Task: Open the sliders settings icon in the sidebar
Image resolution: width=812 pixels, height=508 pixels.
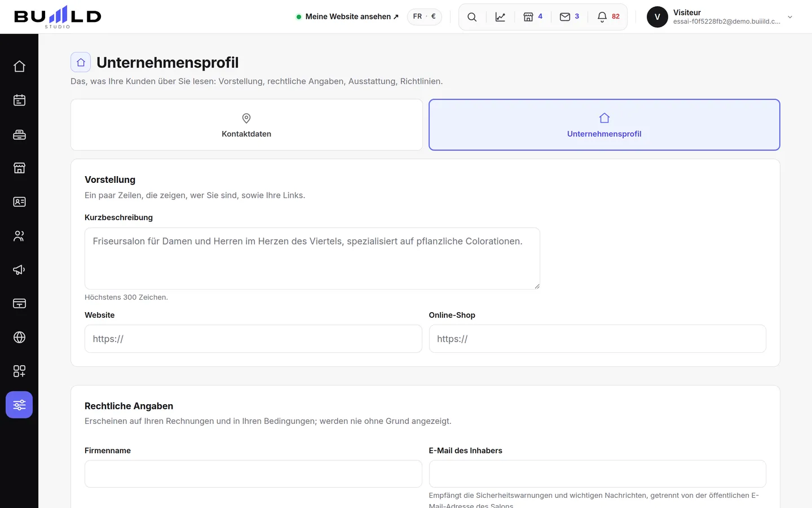Action: [x=19, y=405]
